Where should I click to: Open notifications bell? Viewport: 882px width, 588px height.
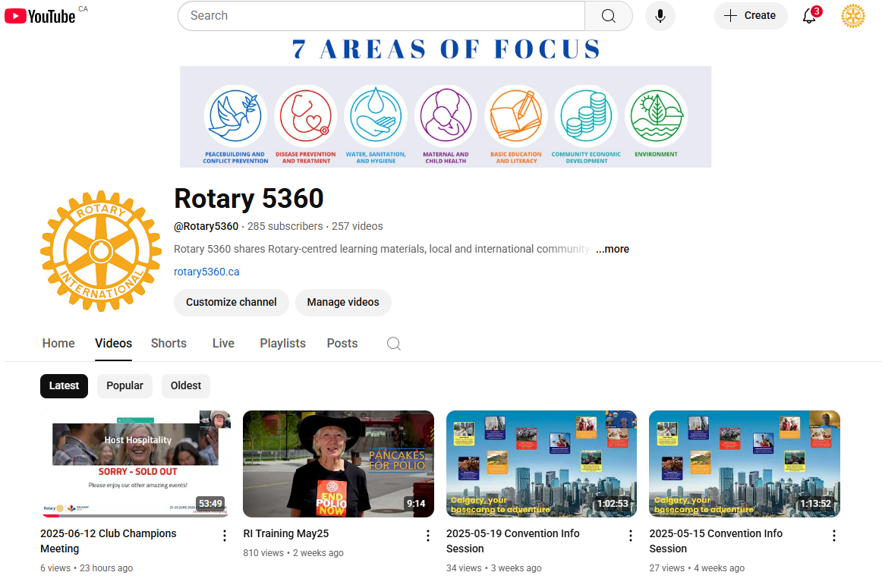810,16
